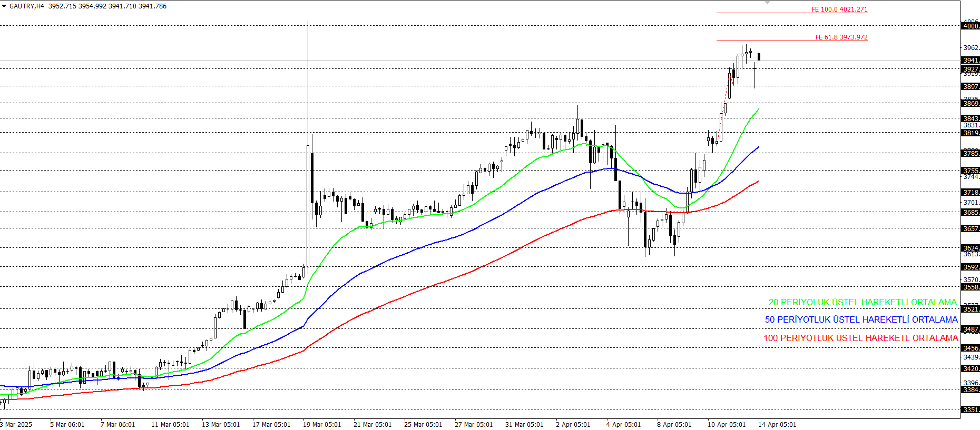Click the 5 Mar 06:01 time label

point(67,425)
